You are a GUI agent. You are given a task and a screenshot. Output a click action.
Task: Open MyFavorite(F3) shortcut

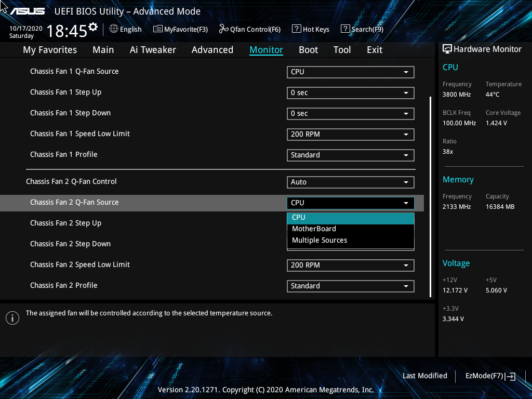click(x=180, y=29)
